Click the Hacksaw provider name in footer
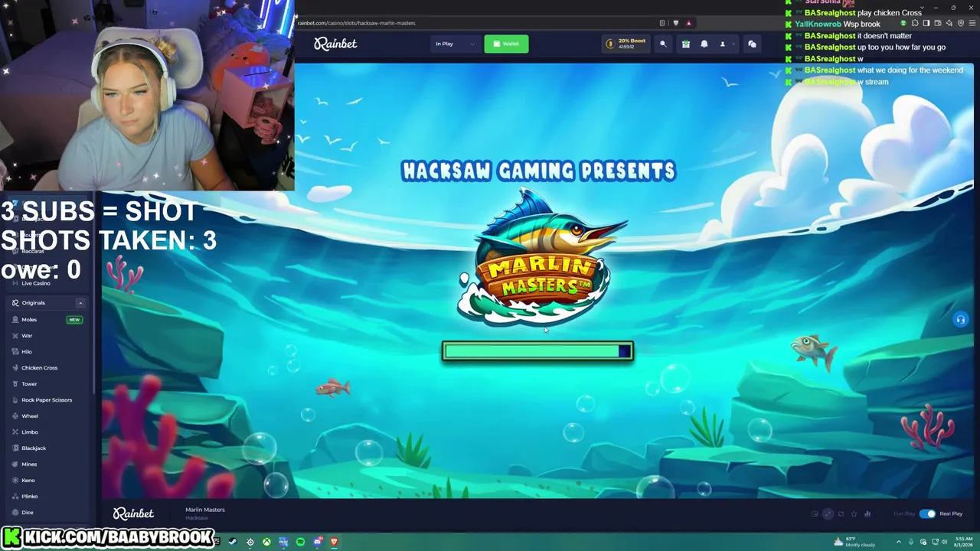The image size is (980, 551). pyautogui.click(x=197, y=518)
